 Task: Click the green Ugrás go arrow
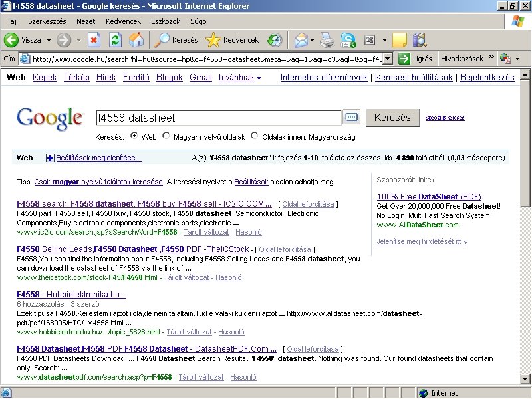(404, 59)
